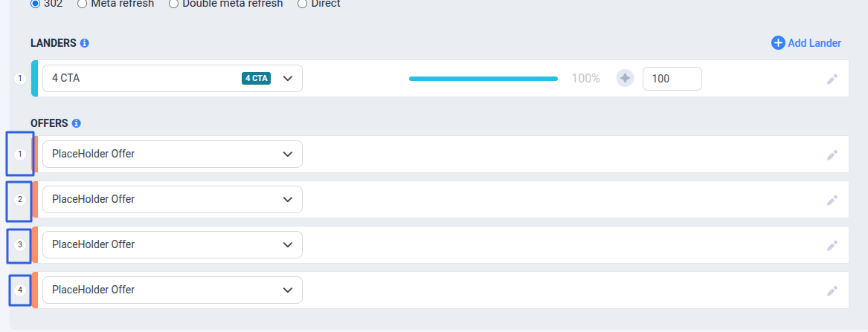
Task: Click the pencil icon in the first offer row
Action: [x=832, y=154]
